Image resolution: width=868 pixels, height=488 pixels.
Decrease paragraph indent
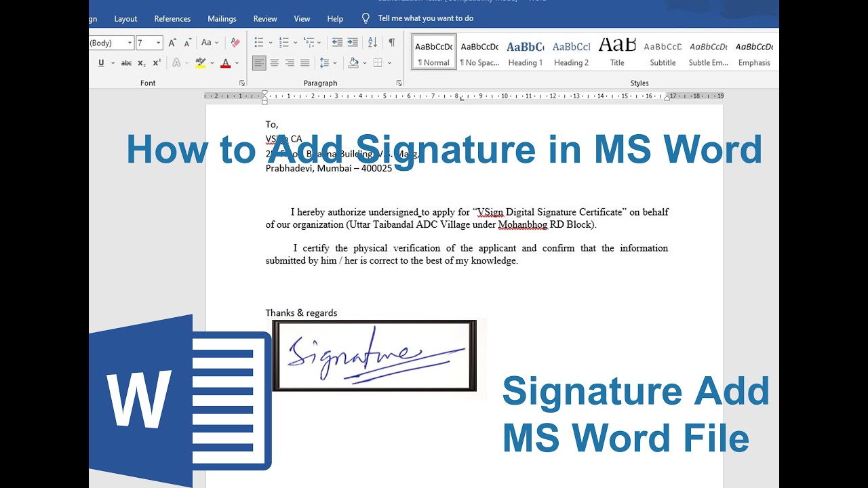[337, 43]
